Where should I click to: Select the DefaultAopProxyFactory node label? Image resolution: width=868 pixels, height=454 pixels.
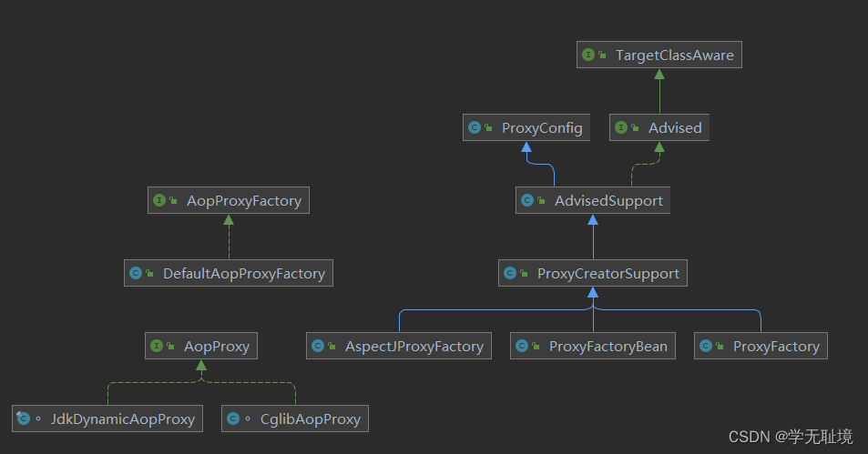point(244,274)
